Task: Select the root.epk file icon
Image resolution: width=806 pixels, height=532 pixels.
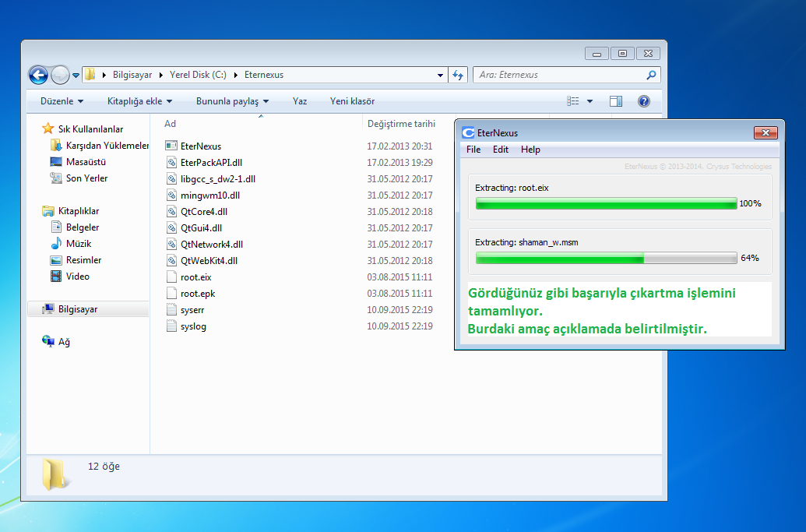Action: 171,294
